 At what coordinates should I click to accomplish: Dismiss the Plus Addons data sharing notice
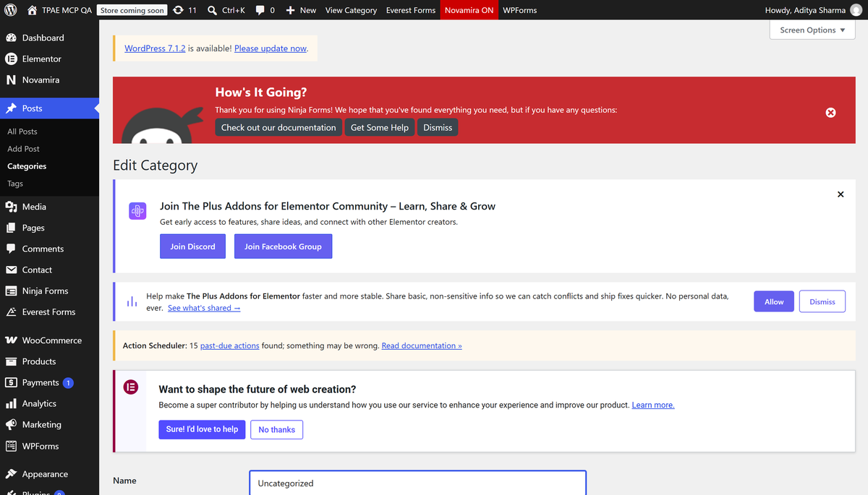tap(822, 302)
